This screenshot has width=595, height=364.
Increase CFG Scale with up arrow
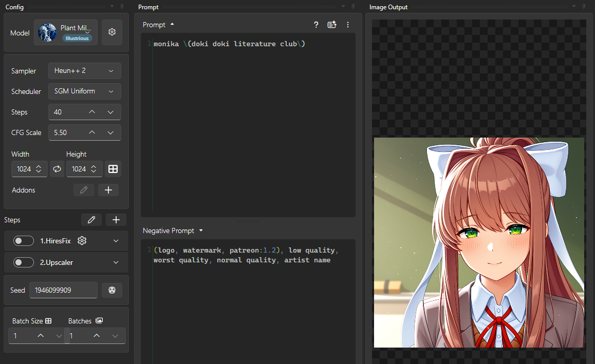pos(92,132)
